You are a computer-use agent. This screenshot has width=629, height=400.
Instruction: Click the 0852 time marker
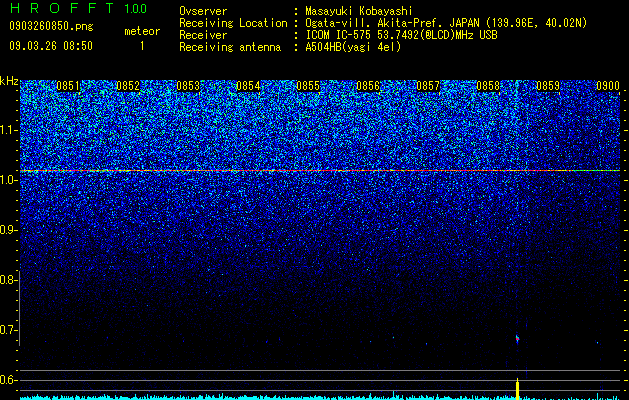128,86
